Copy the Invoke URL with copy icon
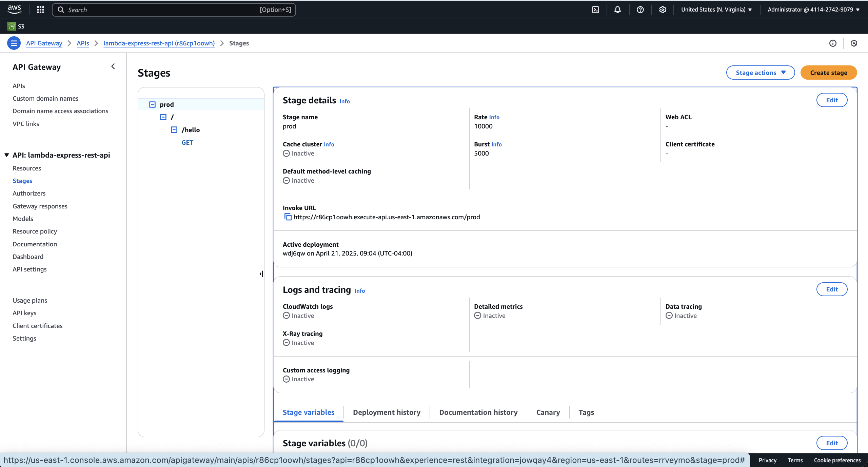 click(x=288, y=217)
